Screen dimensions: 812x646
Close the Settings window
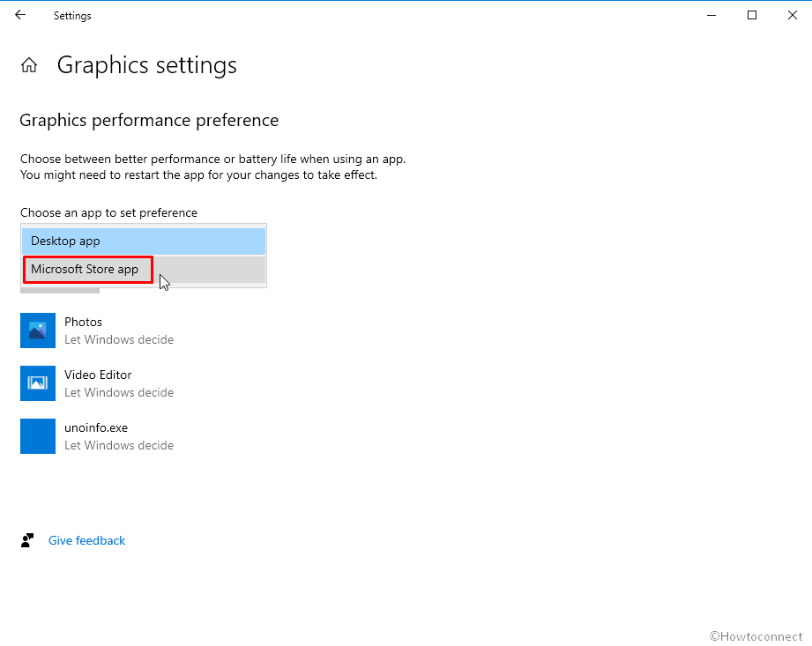point(793,15)
